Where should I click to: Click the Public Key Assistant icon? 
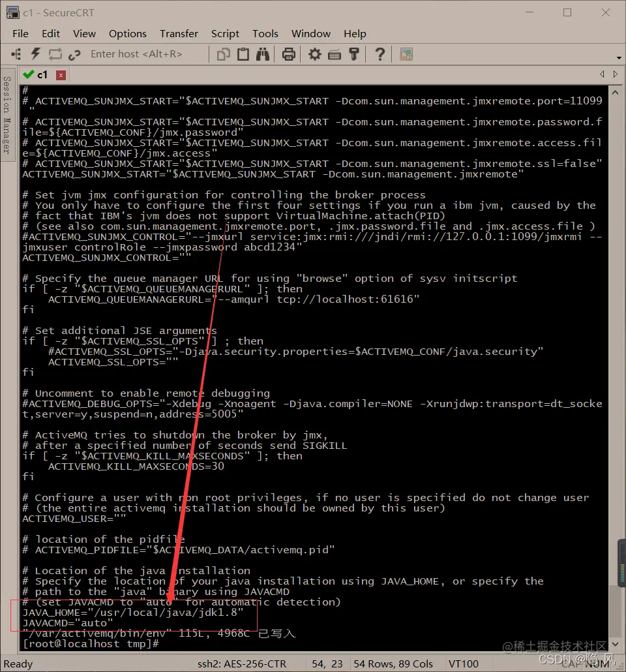pyautogui.click(x=354, y=54)
